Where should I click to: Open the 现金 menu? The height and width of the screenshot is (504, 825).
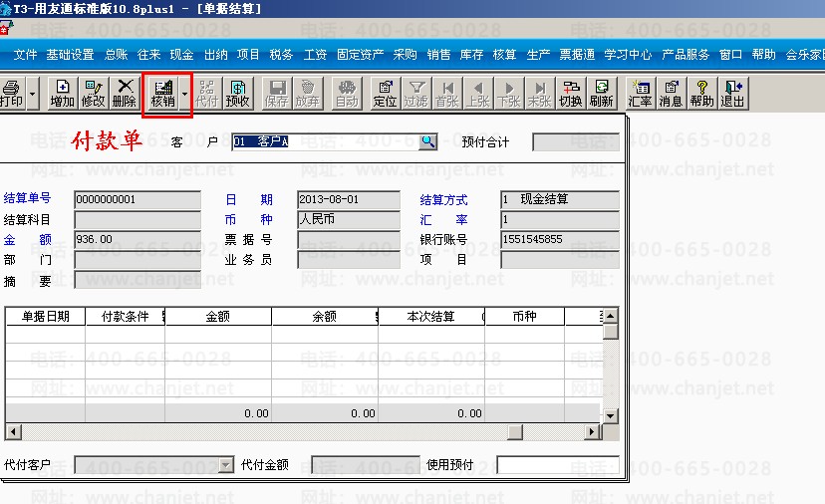182,54
